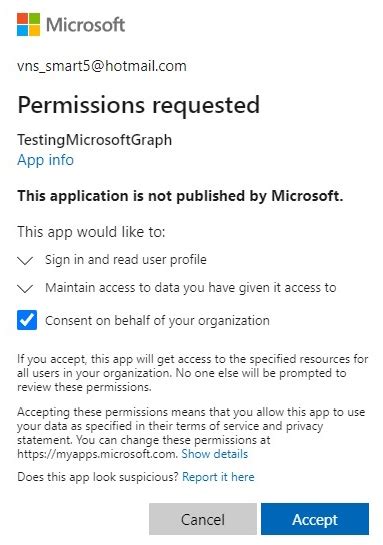The width and height of the screenshot is (383, 545).
Task: Accept the requested permissions
Action: pyautogui.click(x=315, y=519)
